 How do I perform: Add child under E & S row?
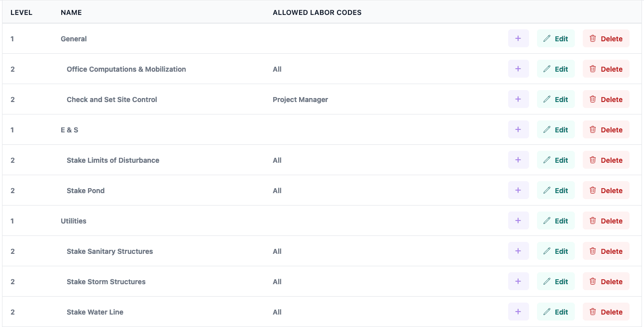click(x=518, y=130)
